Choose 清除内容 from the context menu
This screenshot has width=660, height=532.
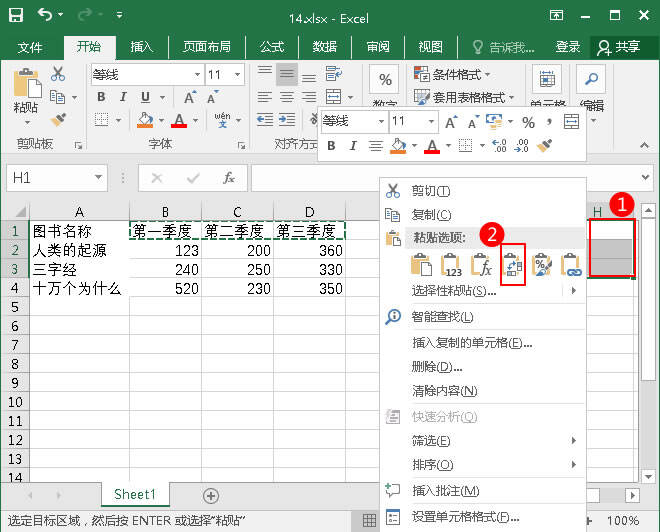(x=444, y=391)
